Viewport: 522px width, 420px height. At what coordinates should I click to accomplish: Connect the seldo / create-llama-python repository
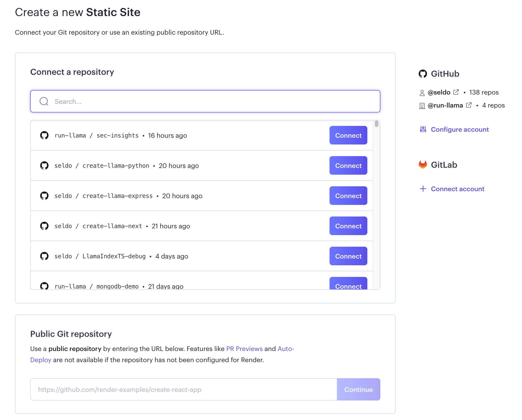tap(348, 165)
